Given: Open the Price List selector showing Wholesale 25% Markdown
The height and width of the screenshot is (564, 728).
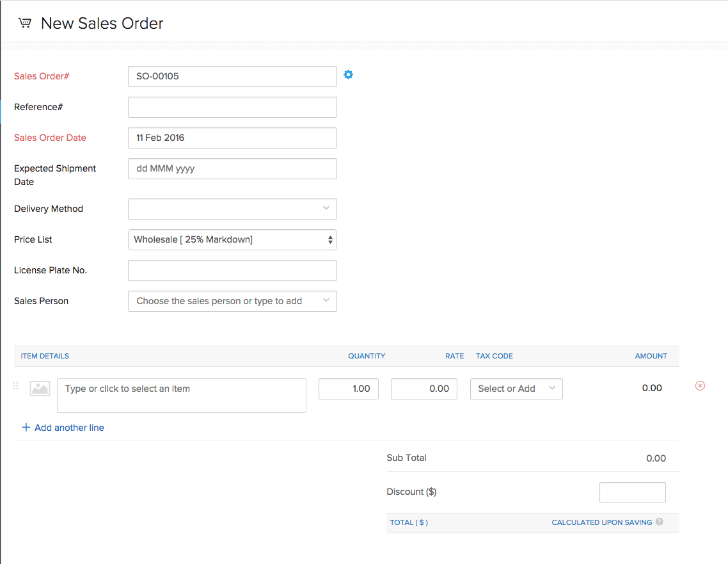Looking at the screenshot, I should click(x=232, y=239).
